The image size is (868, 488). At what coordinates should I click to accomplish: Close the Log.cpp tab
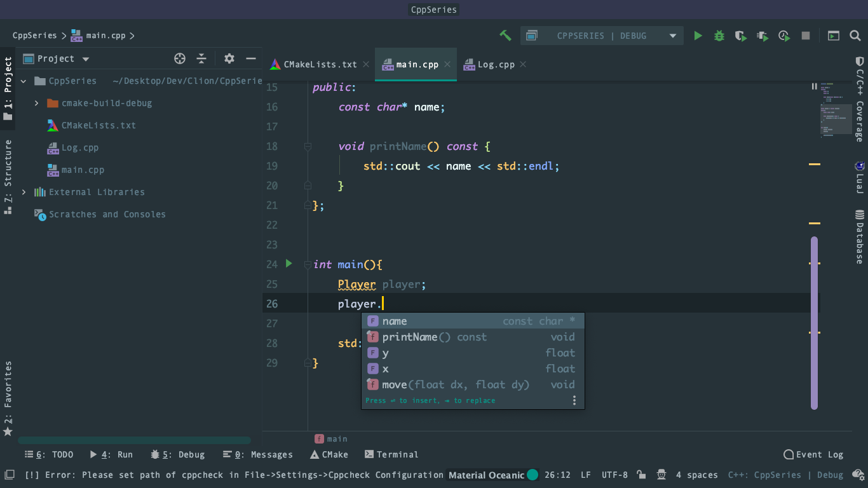(523, 64)
